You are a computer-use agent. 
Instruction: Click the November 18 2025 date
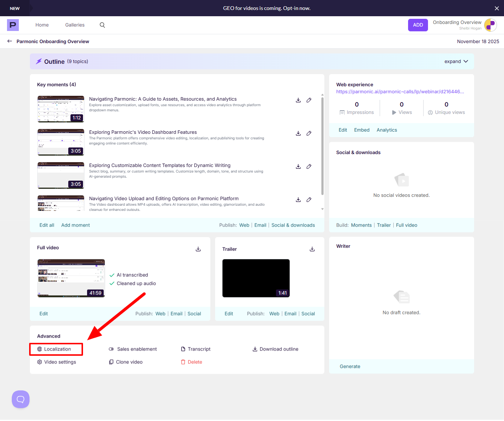pyautogui.click(x=478, y=41)
